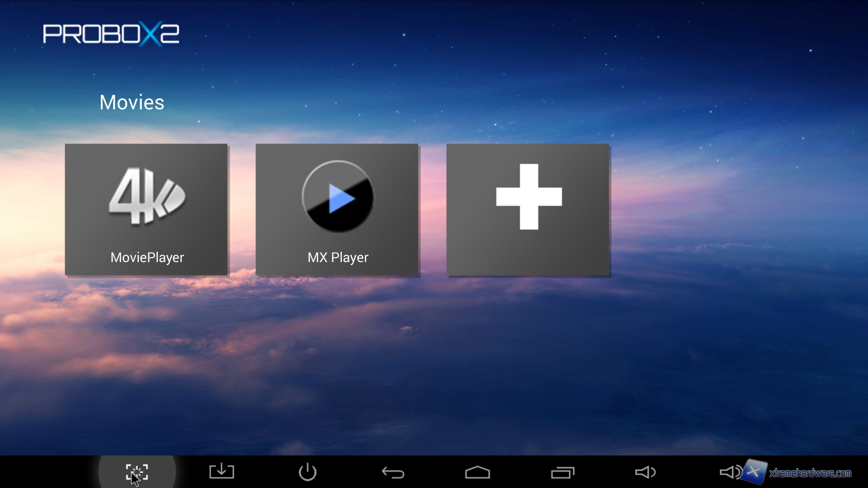Open the recent apps overview icon

click(562, 472)
